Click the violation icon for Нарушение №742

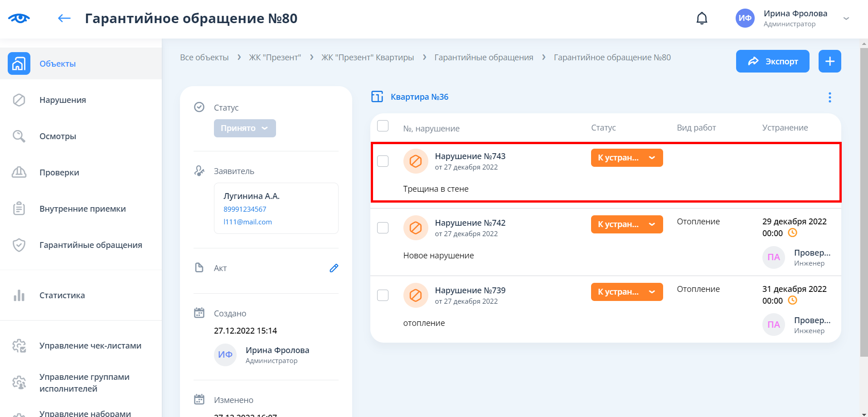point(415,228)
